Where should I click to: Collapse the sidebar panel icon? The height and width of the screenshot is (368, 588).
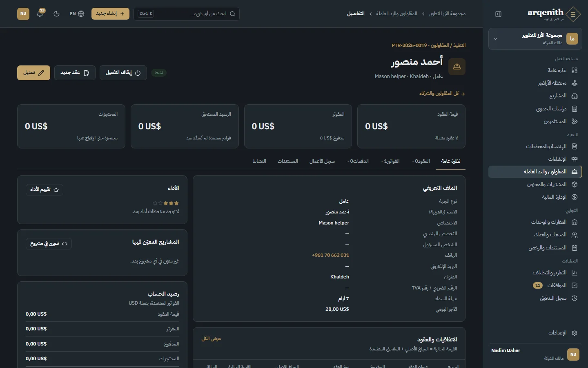click(498, 14)
